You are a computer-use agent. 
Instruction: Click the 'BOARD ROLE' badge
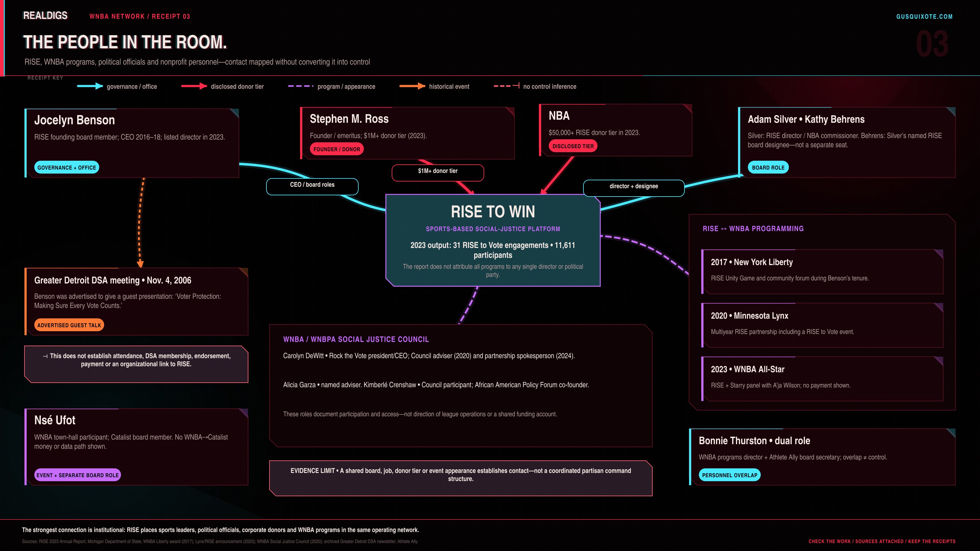[768, 167]
